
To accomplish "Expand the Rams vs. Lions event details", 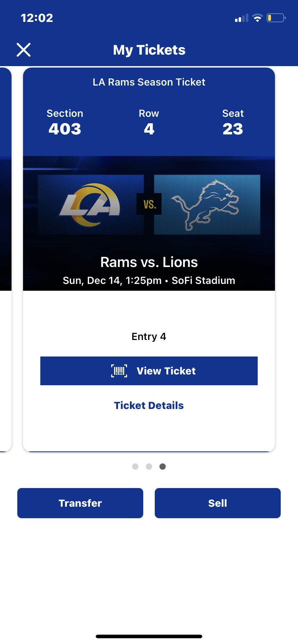I will (x=149, y=262).
